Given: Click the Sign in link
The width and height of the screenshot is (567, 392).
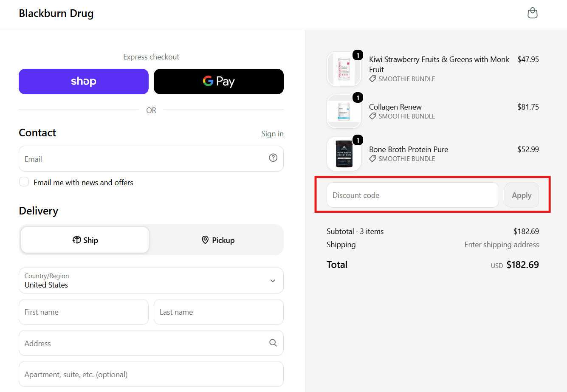Looking at the screenshot, I should (x=272, y=134).
